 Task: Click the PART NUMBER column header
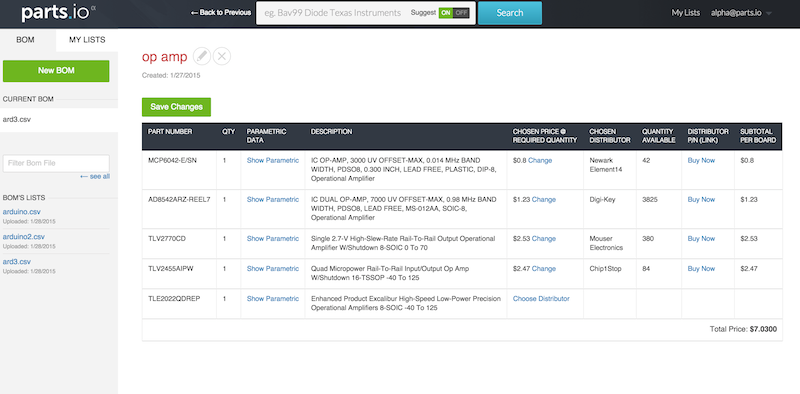point(170,132)
